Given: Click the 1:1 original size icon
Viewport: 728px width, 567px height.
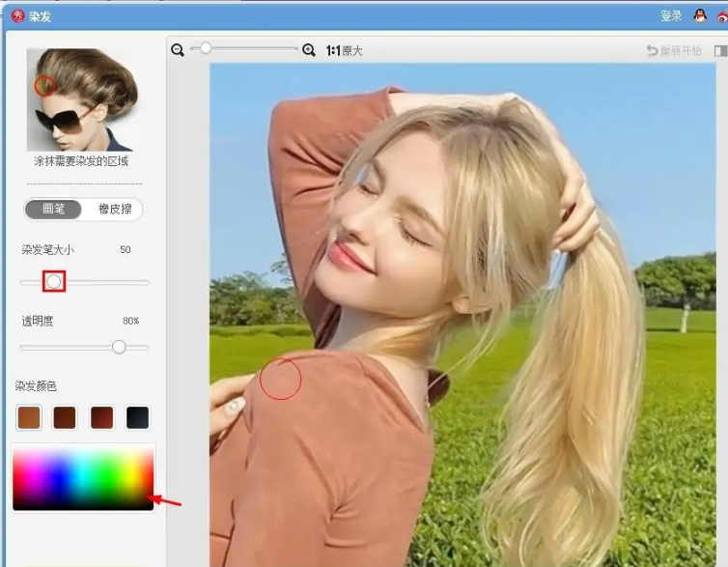Looking at the screenshot, I should coord(333,50).
